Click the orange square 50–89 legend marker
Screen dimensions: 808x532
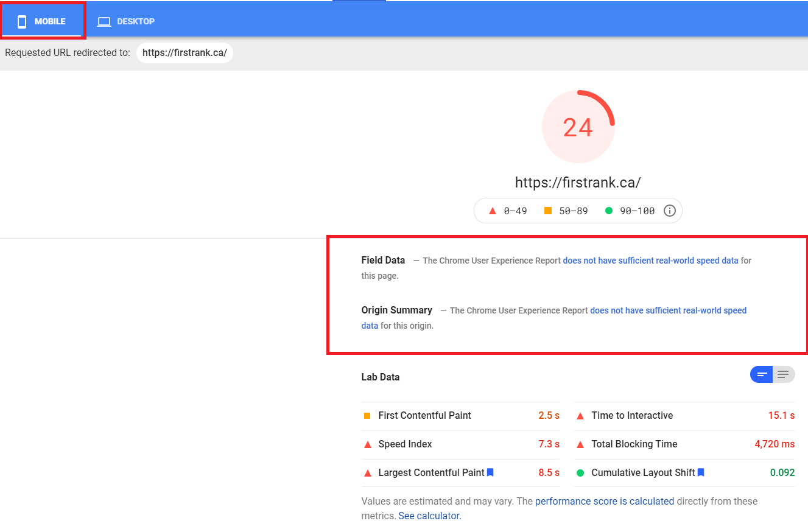(547, 211)
